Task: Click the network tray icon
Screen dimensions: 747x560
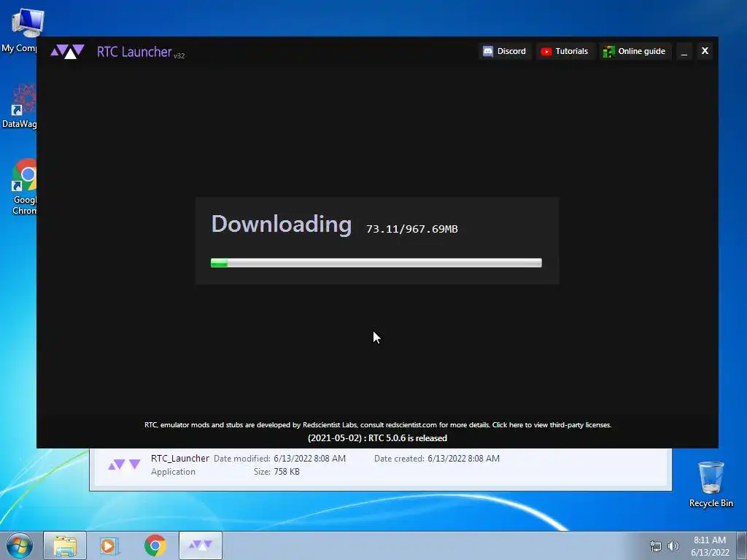Action: (656, 546)
